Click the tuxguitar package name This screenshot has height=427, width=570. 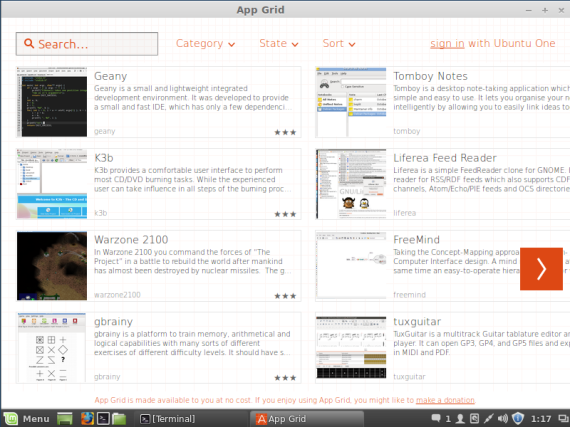click(409, 377)
